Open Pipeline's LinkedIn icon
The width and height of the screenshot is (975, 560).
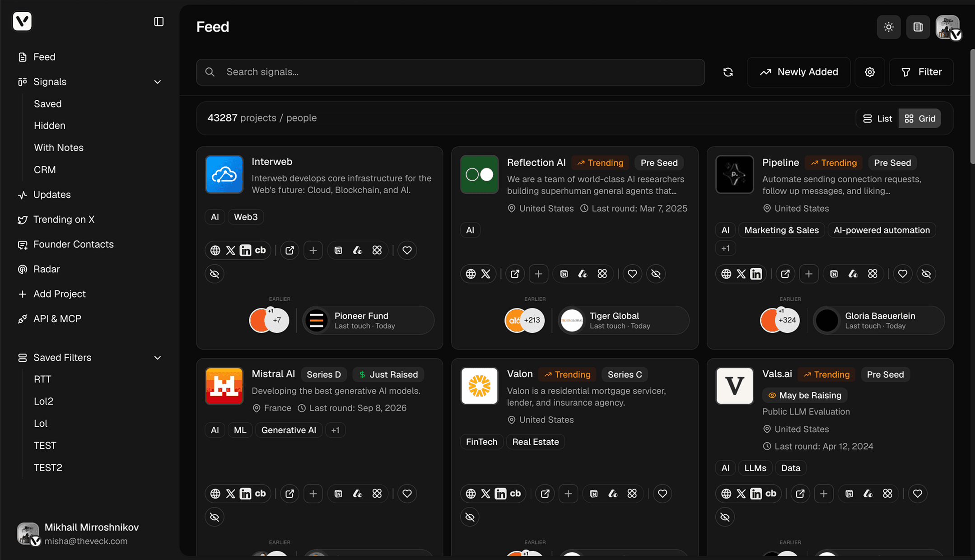click(x=756, y=274)
